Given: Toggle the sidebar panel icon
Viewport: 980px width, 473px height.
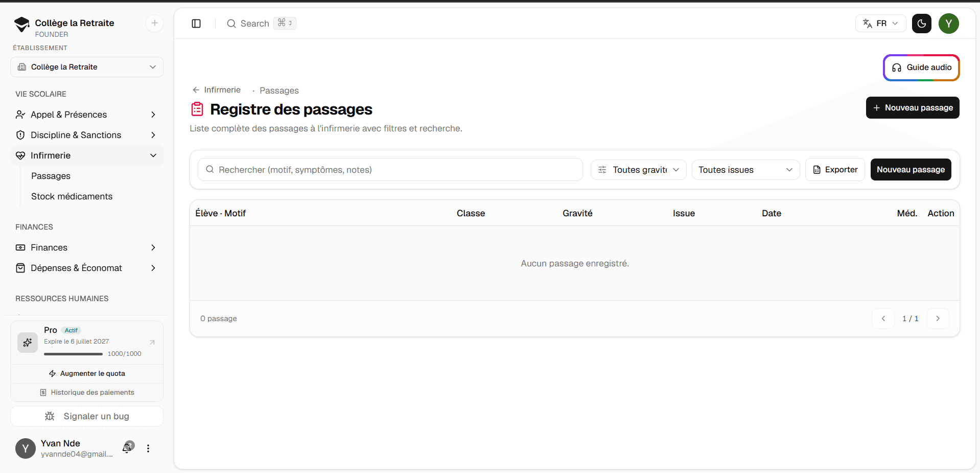Looking at the screenshot, I should tap(196, 24).
